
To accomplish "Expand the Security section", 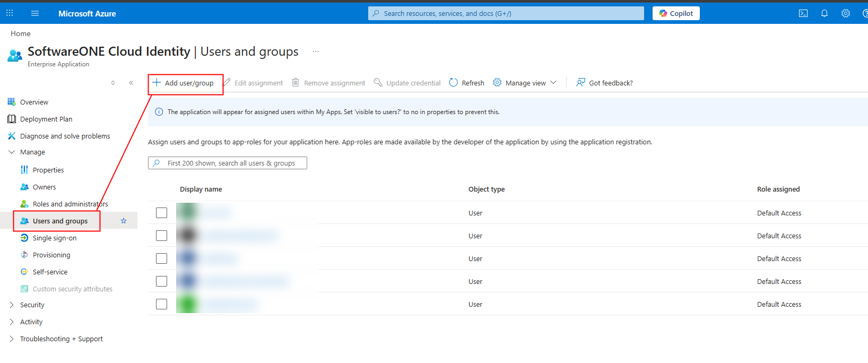I will pyautogui.click(x=12, y=305).
